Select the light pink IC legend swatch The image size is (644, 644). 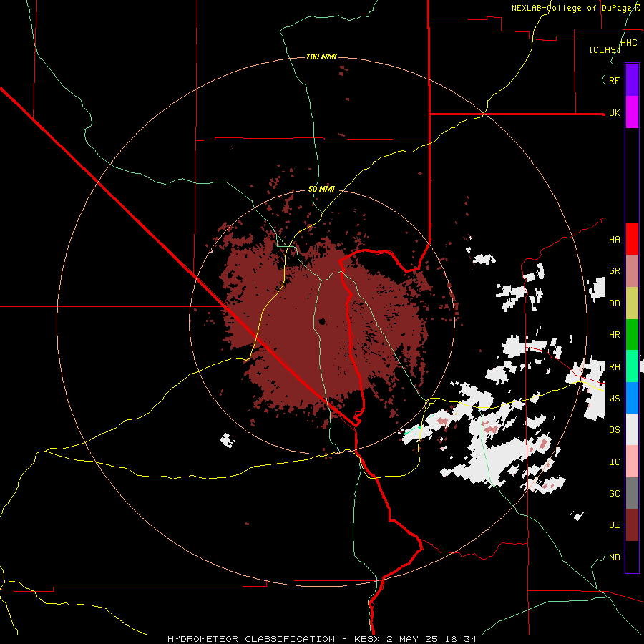tap(632, 462)
